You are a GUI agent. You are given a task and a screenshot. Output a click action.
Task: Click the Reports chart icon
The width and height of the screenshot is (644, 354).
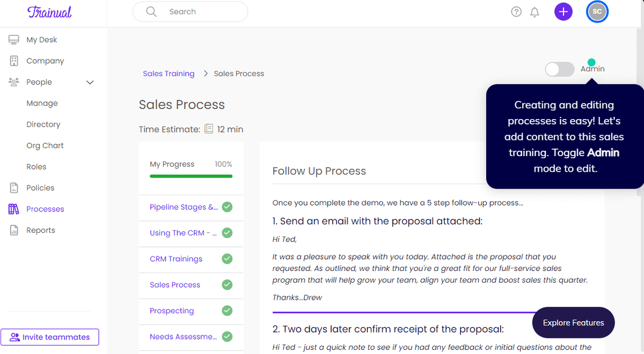(14, 230)
